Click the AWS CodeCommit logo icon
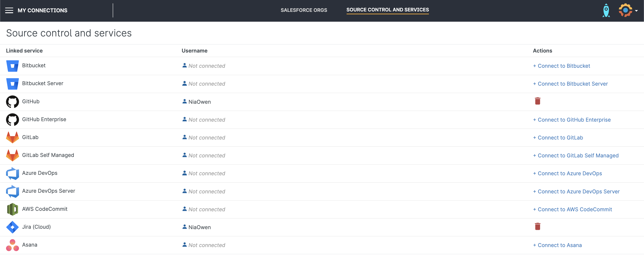The width and height of the screenshot is (644, 262). pyautogui.click(x=13, y=209)
